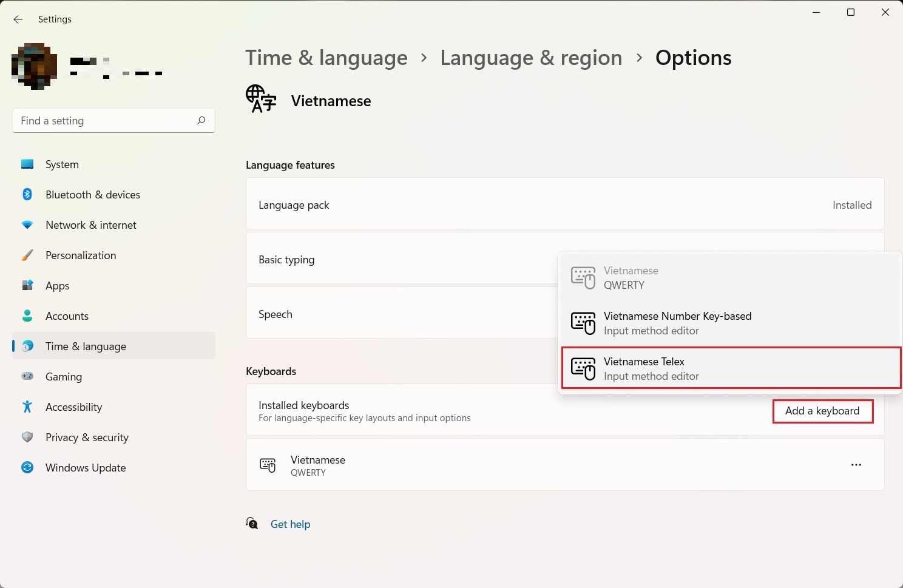
Task: Click the Language pack row
Action: 565,203
